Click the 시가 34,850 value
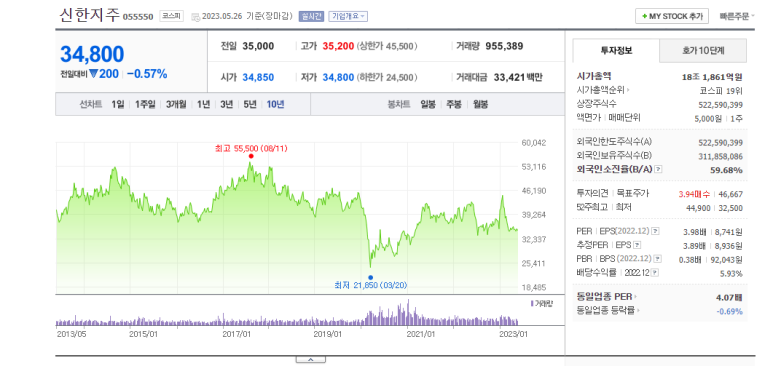This screenshot has width=773, height=366. pos(258,77)
